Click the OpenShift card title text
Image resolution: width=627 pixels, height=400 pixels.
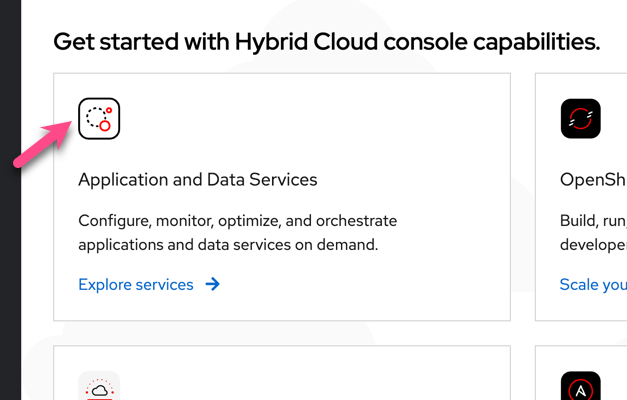[x=592, y=180]
